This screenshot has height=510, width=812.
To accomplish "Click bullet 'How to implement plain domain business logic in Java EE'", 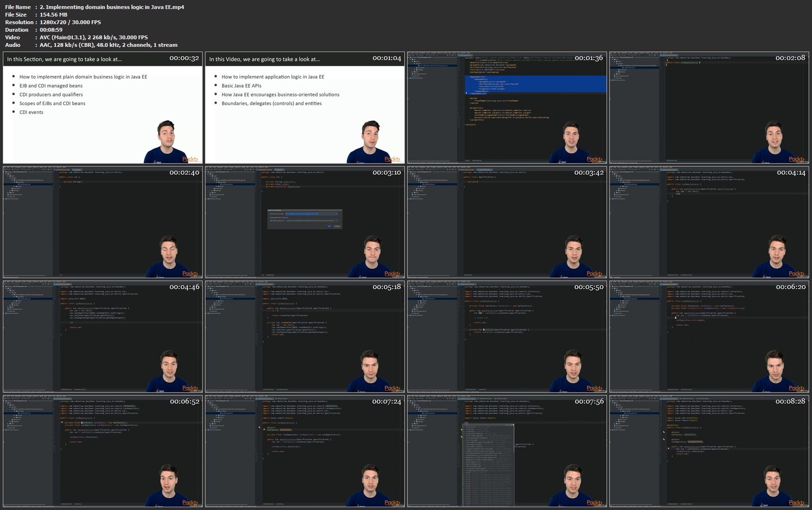I will pos(83,77).
